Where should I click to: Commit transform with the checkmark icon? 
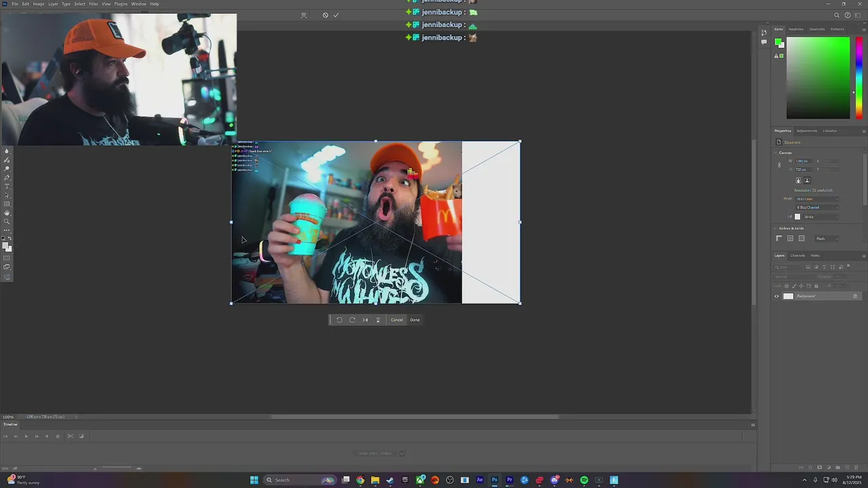[x=336, y=15]
